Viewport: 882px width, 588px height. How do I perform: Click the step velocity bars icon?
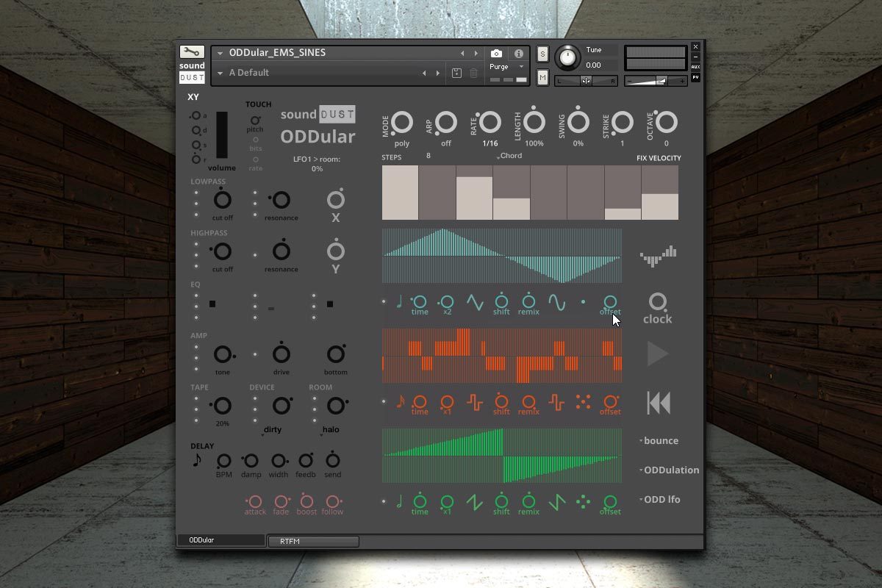[x=658, y=257]
